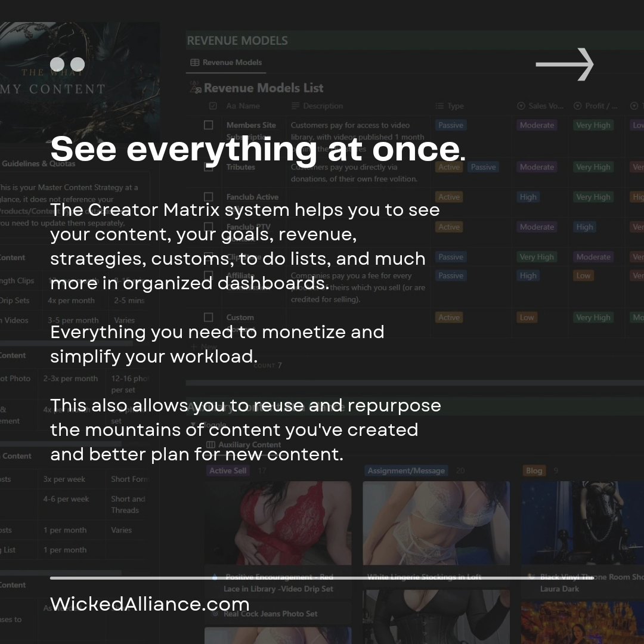Tick the Tributes row checkbox

pos(209,167)
